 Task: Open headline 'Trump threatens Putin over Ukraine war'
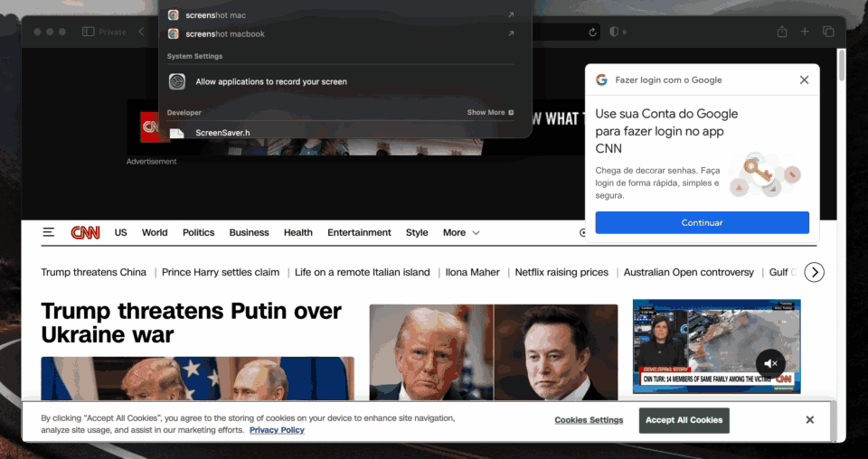pos(191,323)
